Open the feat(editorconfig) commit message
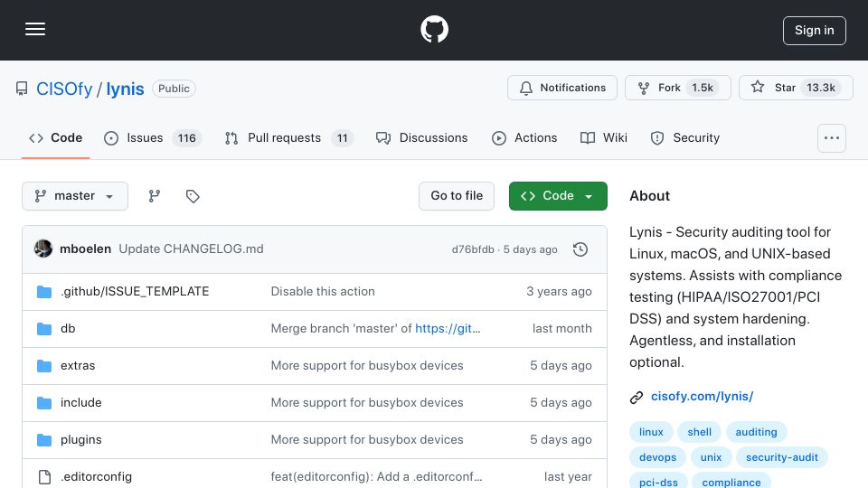868x488 pixels. point(376,477)
